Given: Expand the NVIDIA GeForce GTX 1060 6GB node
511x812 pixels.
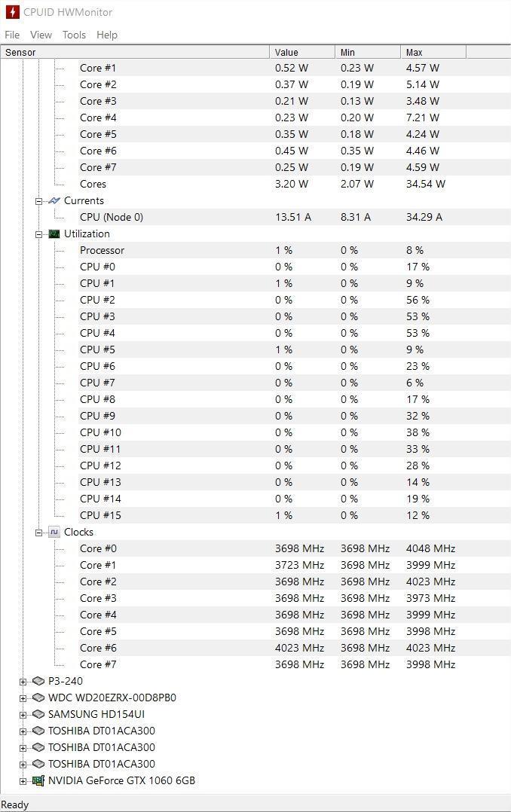Looking at the screenshot, I should click(x=23, y=781).
